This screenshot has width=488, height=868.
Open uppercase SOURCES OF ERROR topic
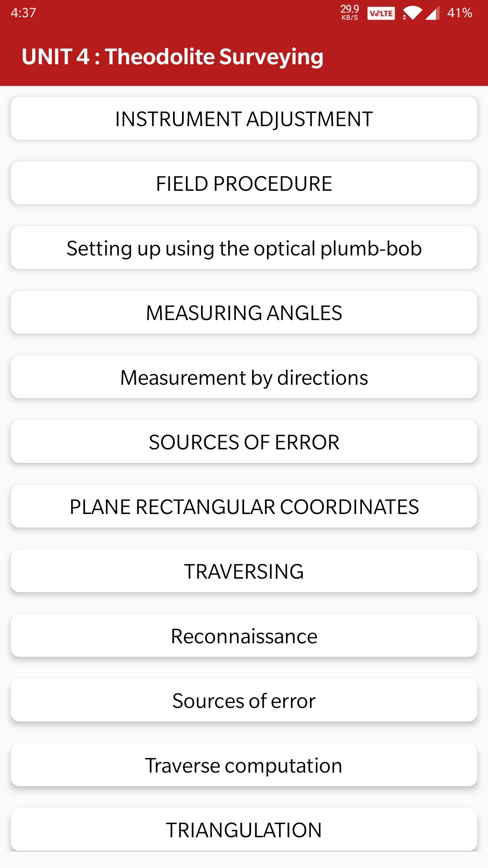coord(244,442)
